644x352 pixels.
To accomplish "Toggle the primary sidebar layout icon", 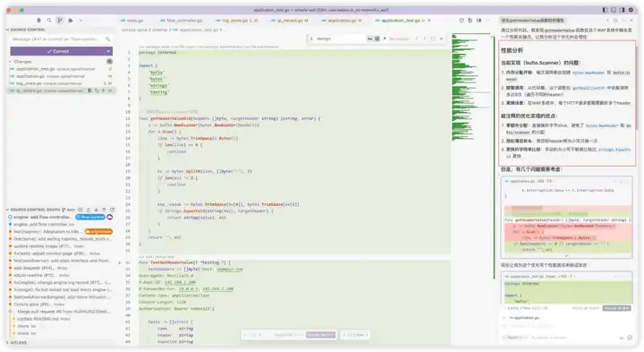I will [x=605, y=10].
